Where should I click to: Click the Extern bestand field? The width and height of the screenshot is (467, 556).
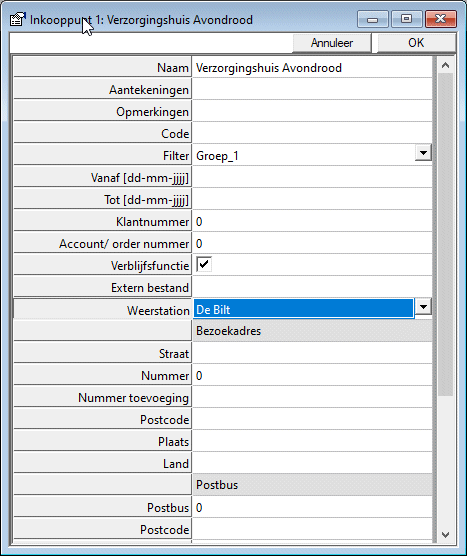point(312,287)
